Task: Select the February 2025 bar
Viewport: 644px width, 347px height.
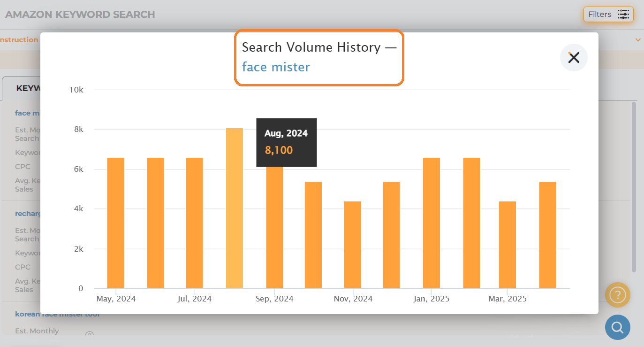Action: tap(471, 223)
